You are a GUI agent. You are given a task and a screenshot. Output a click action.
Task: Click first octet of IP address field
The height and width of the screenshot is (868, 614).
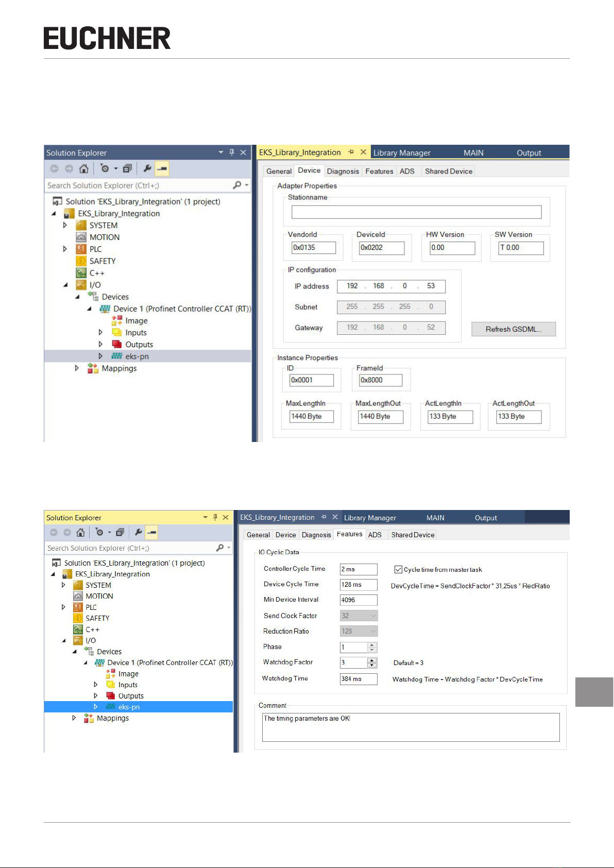(352, 286)
